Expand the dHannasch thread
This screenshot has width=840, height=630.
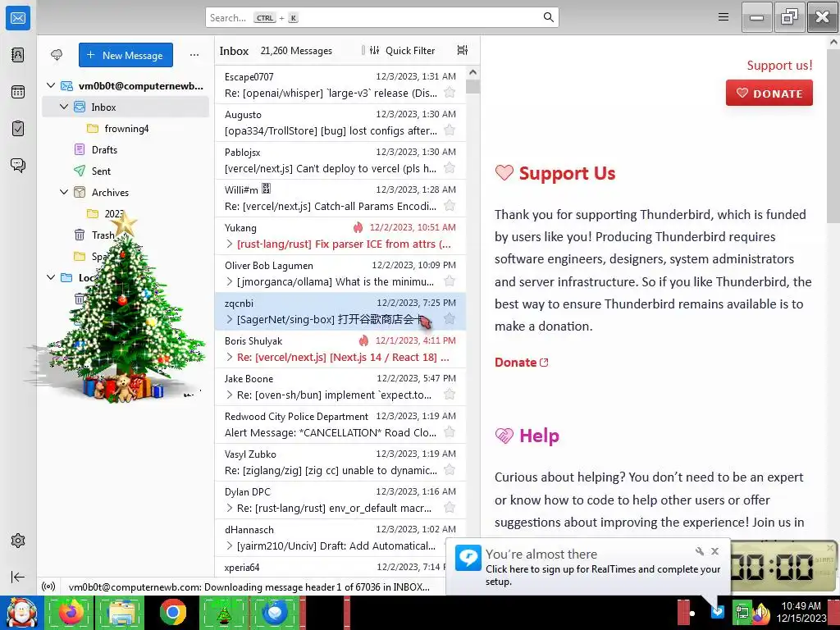[x=230, y=546]
